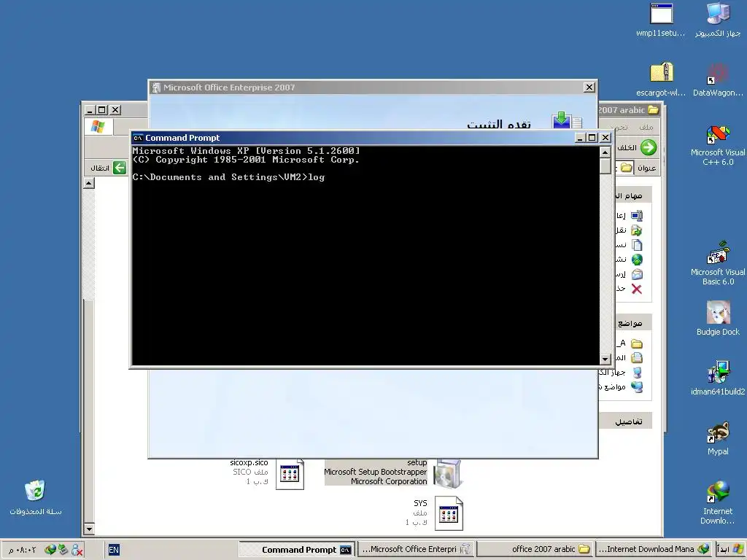Click the EN language indicator in taskbar
Viewport: 747px width, 560px height.
tap(114, 550)
